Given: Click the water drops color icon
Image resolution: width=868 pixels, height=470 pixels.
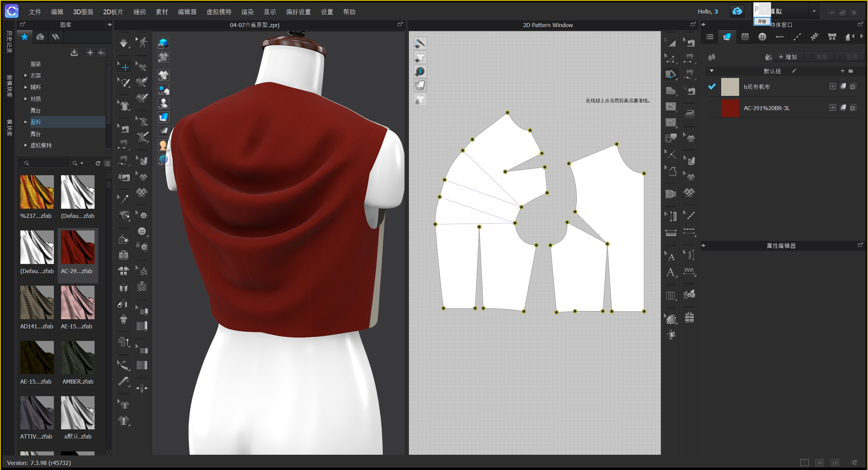Looking at the screenshot, I should pyautogui.click(x=712, y=57).
